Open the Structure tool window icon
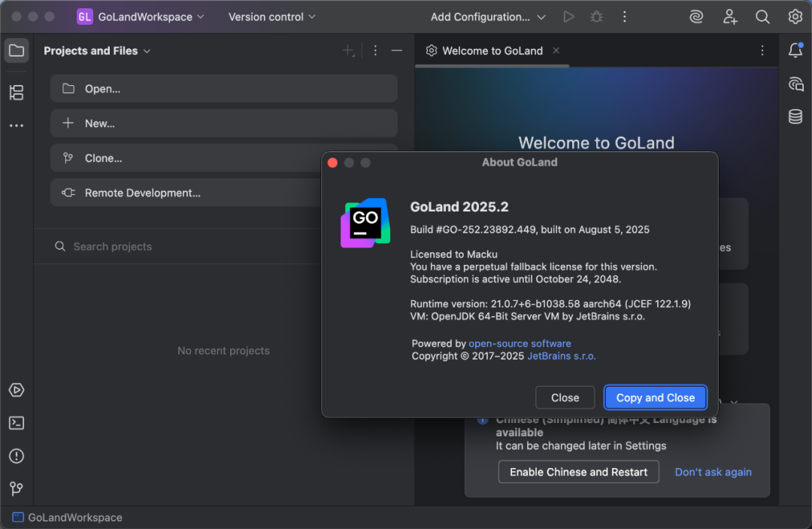The height and width of the screenshot is (529, 812). click(x=17, y=93)
